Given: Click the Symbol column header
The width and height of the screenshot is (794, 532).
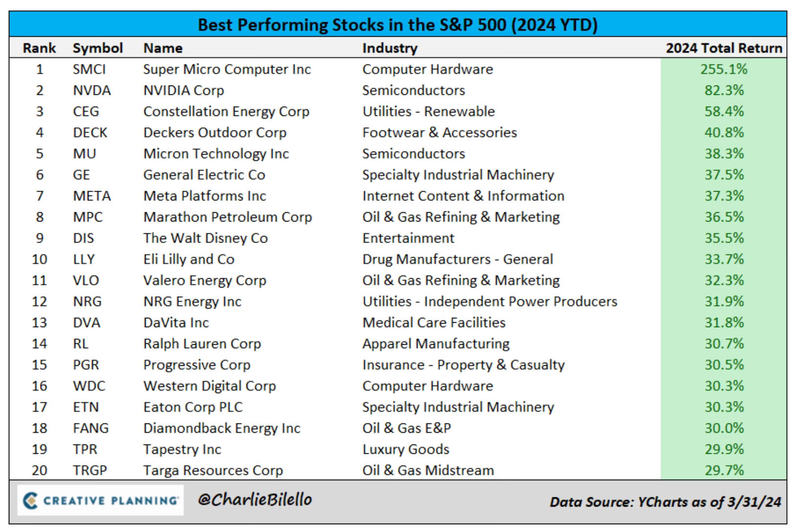Looking at the screenshot, I should 98,48.
